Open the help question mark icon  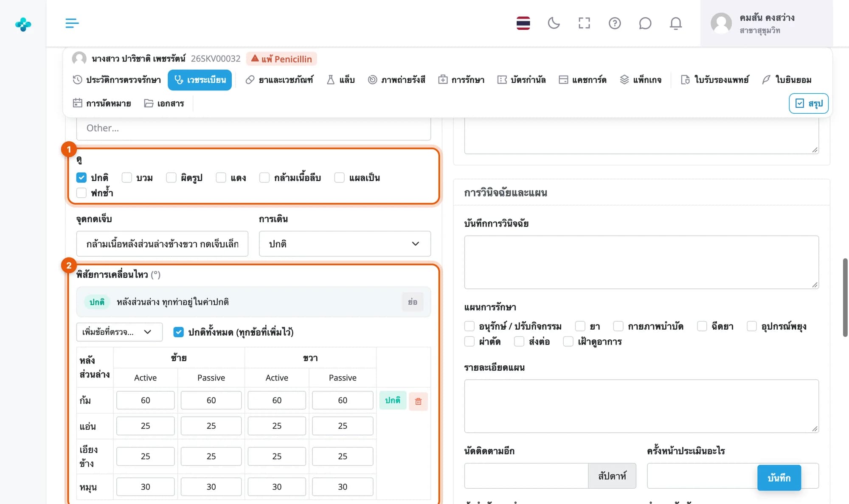615,23
